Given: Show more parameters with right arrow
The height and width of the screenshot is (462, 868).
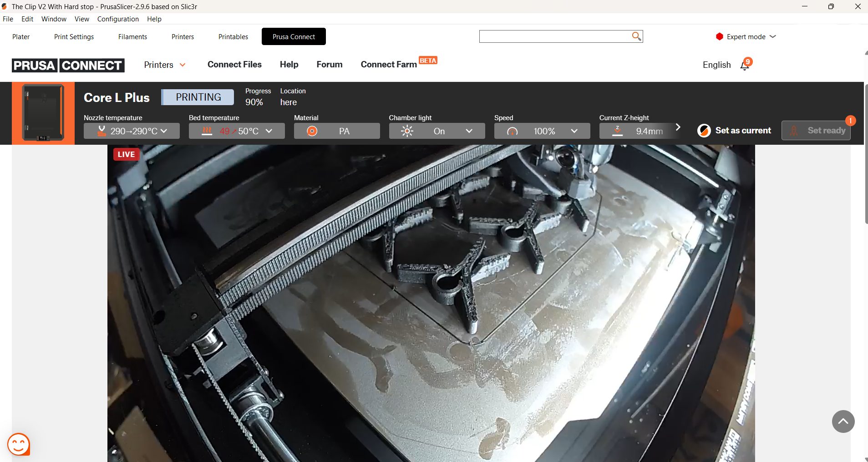Looking at the screenshot, I should coord(678,127).
